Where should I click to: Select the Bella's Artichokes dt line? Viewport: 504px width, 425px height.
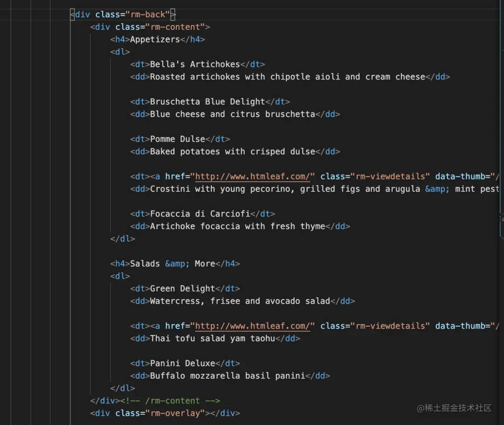pyautogui.click(x=198, y=64)
